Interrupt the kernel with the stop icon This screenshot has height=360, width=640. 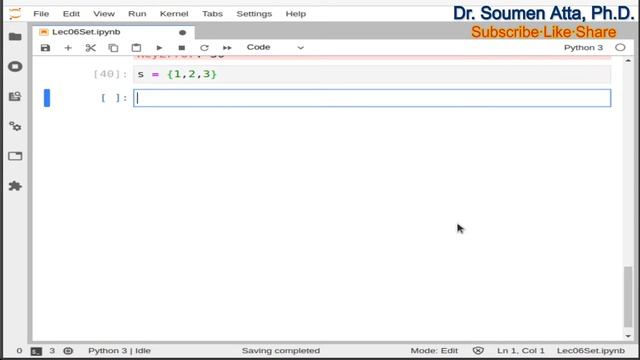182,48
